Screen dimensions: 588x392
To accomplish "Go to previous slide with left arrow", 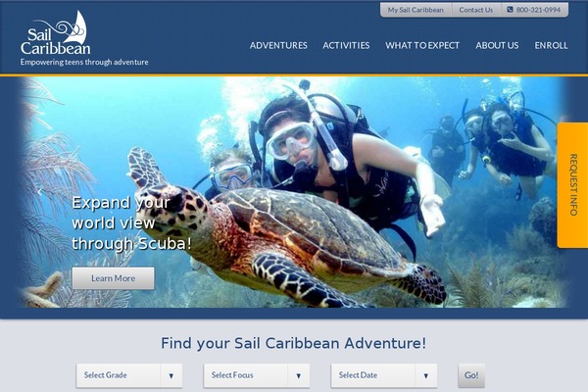I will click(40, 192).
